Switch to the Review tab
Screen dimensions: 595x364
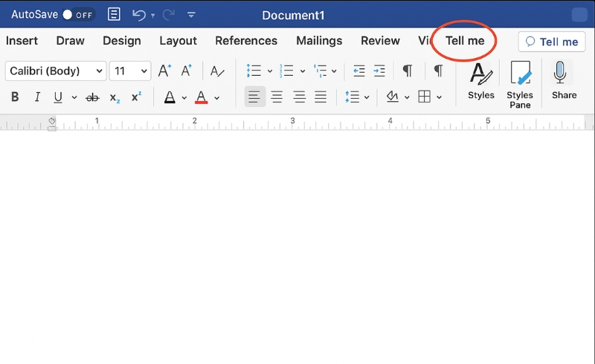(380, 41)
